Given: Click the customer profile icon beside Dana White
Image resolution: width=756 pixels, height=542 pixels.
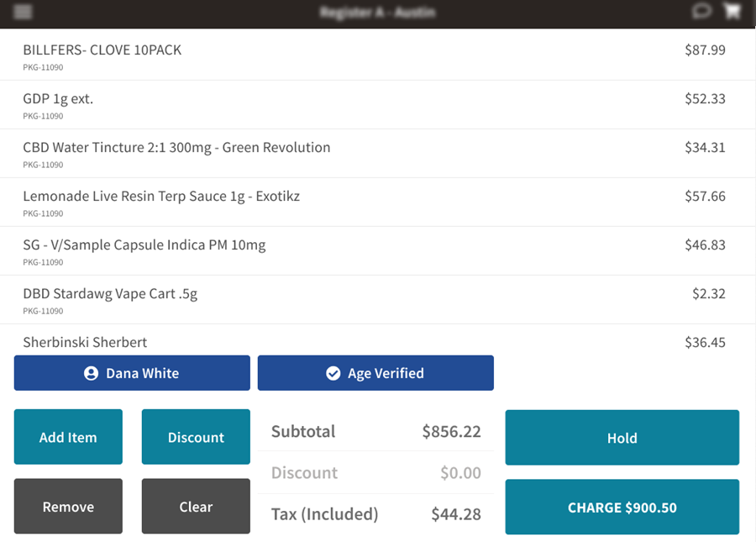Looking at the screenshot, I should click(91, 373).
